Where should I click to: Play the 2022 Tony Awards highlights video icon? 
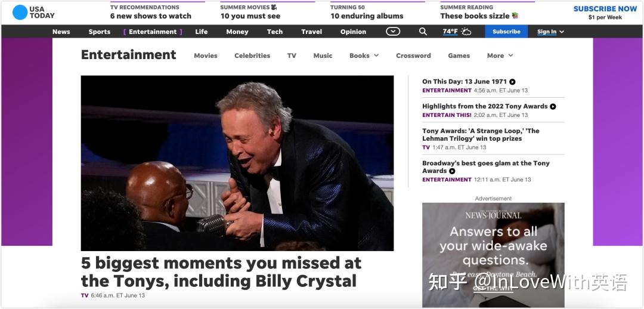click(553, 106)
